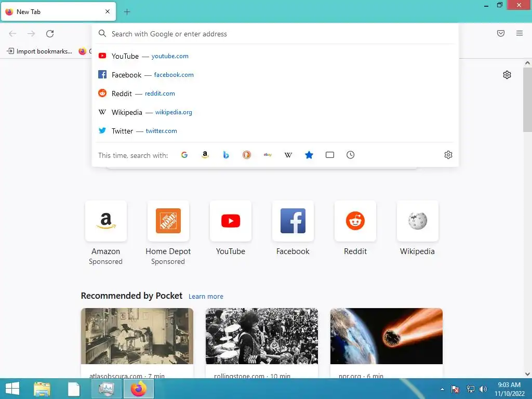Select the New Tab tab

[58, 11]
